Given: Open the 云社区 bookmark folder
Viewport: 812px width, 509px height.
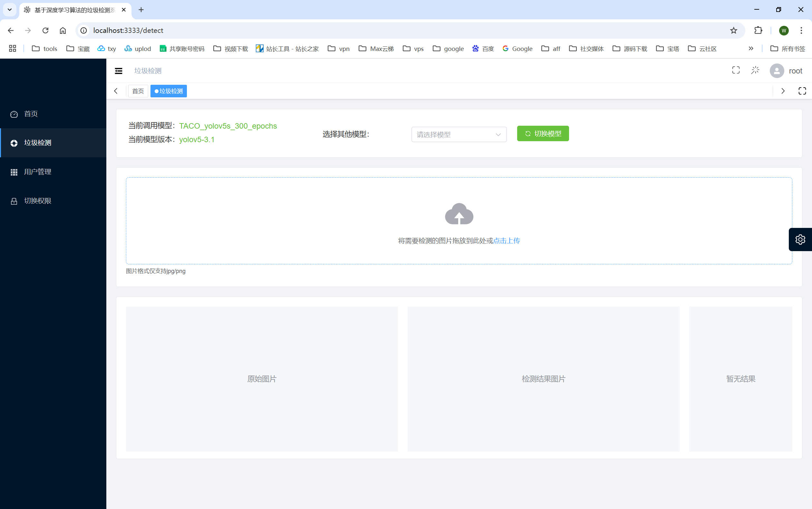Looking at the screenshot, I should click(x=702, y=48).
